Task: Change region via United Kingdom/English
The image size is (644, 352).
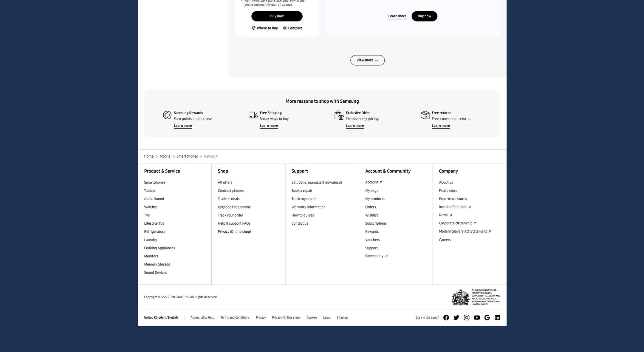Action: [161, 317]
